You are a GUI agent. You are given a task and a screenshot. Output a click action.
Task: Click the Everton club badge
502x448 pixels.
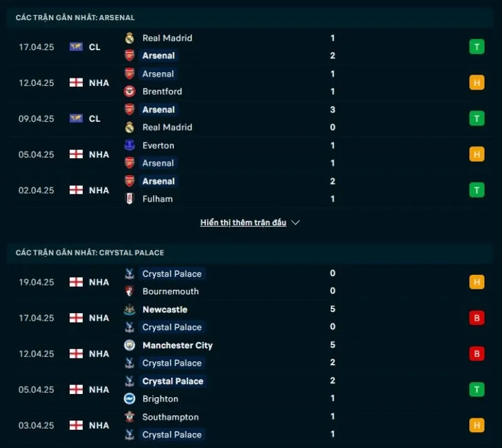pos(129,145)
